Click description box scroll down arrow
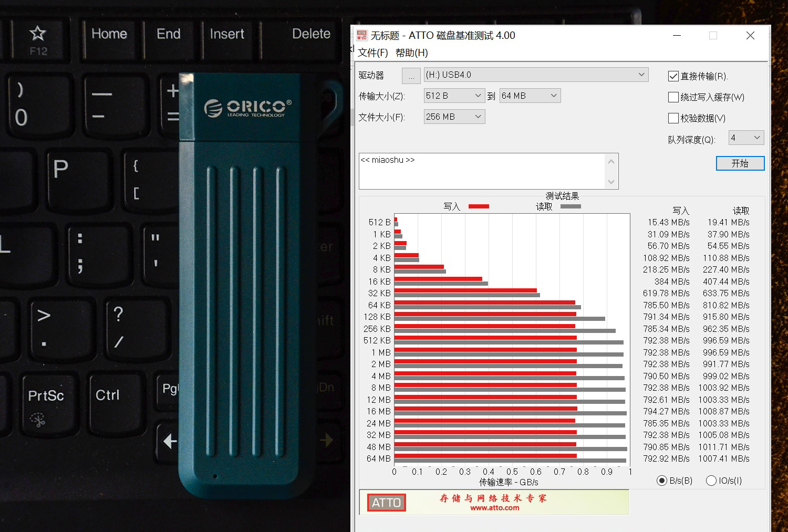788x532 pixels. tap(611, 182)
